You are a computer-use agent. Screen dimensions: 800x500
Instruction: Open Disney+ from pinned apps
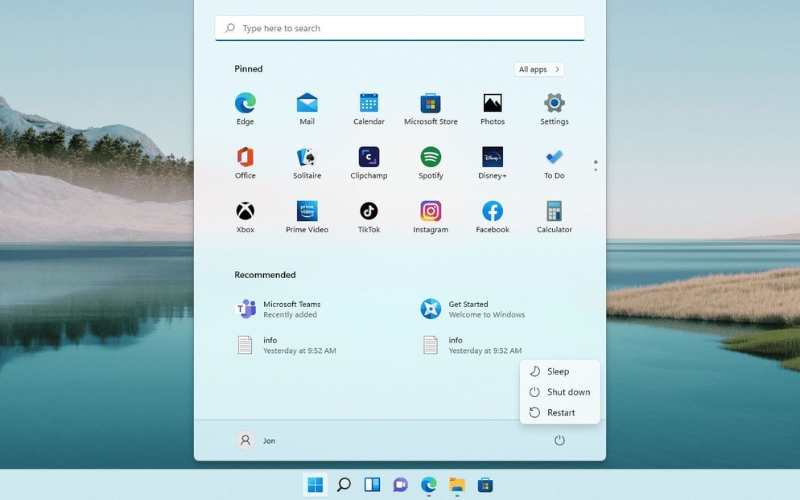point(492,158)
